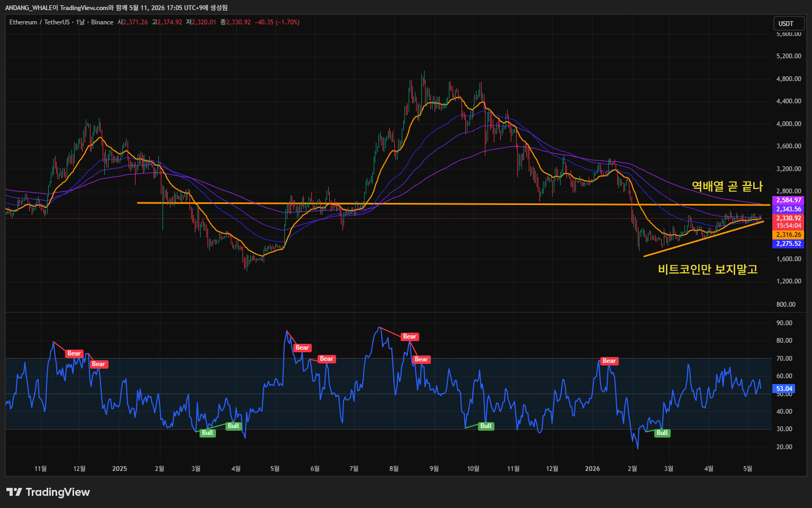Click the 2026 year label on time axis
812x508 pixels.
(x=592, y=469)
